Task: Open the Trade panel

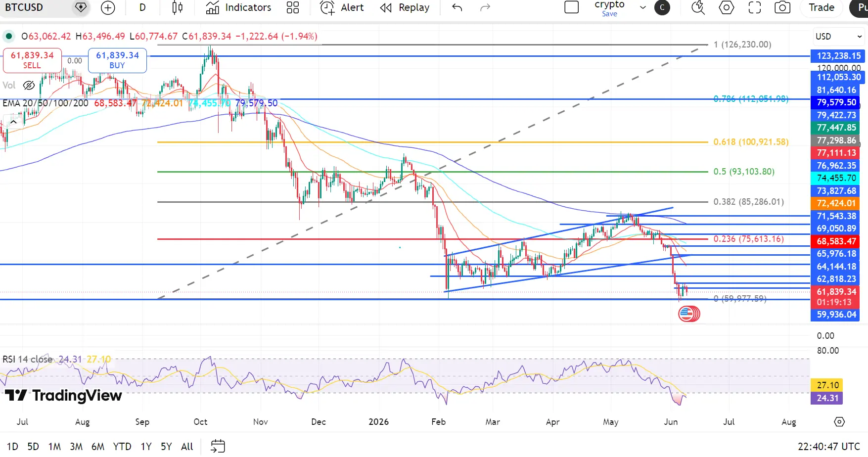Action: coord(822,7)
